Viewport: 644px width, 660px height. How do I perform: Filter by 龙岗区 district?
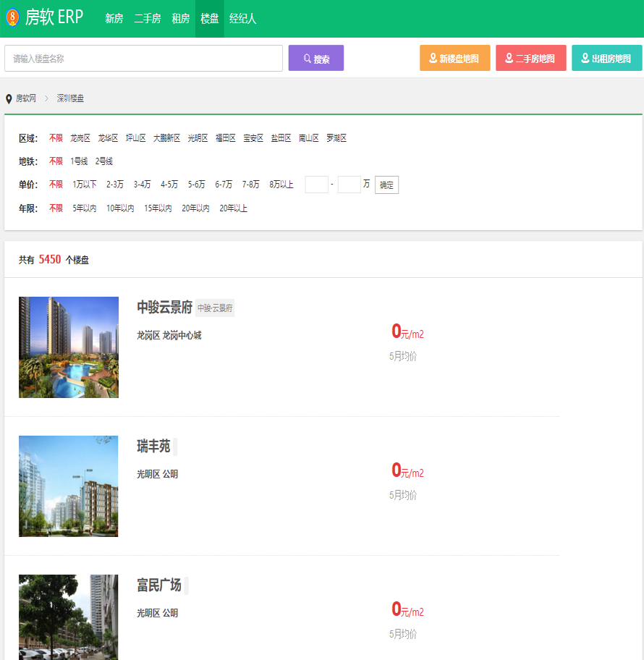(x=80, y=138)
